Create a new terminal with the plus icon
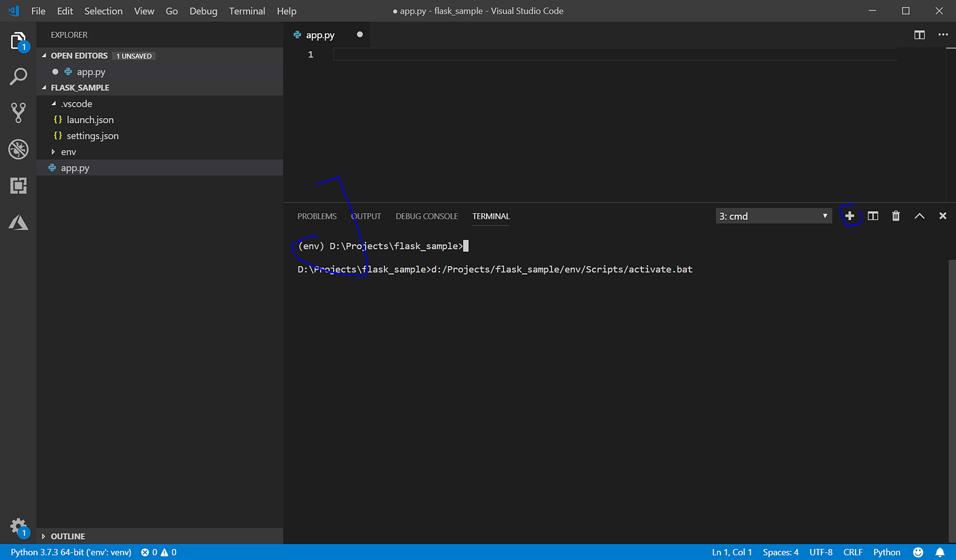The height and width of the screenshot is (560, 956). pyautogui.click(x=850, y=215)
